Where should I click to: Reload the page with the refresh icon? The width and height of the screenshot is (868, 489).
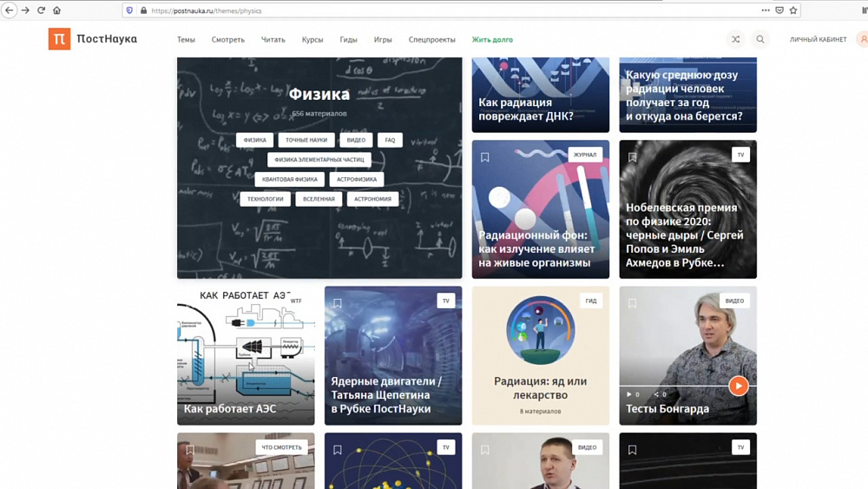[41, 10]
